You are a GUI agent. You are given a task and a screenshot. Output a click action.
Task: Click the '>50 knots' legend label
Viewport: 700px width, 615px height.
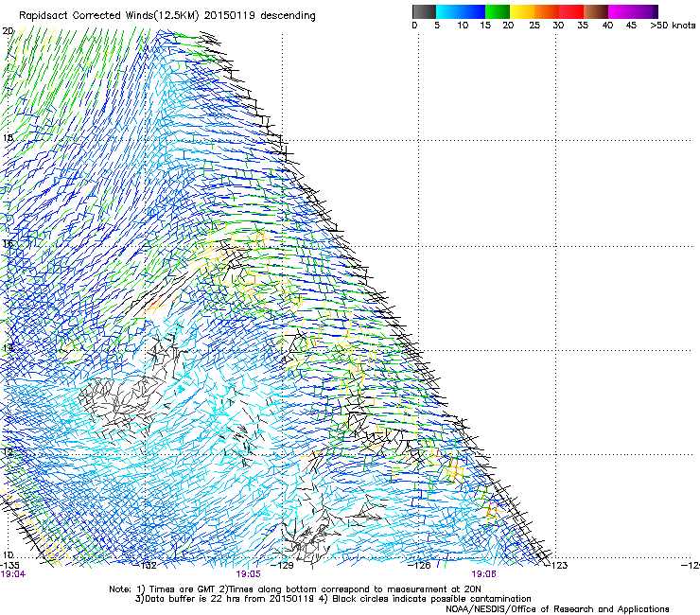[673, 26]
